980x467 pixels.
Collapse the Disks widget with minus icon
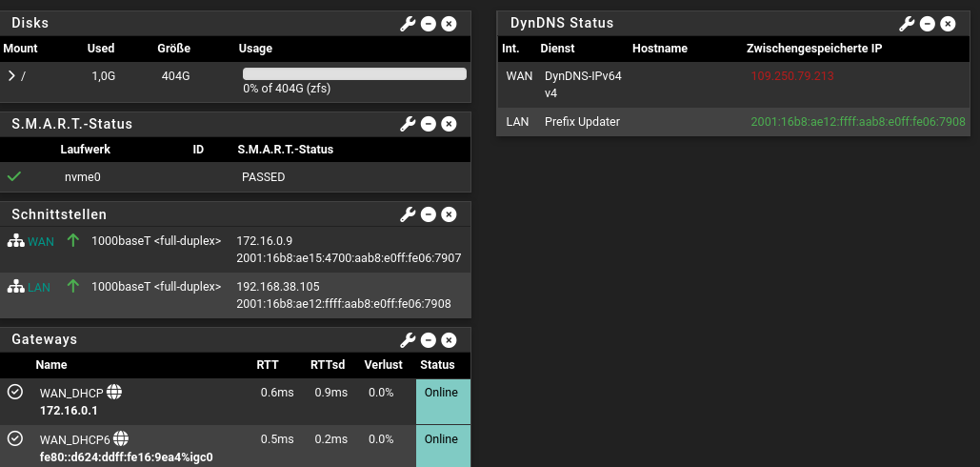(x=429, y=23)
